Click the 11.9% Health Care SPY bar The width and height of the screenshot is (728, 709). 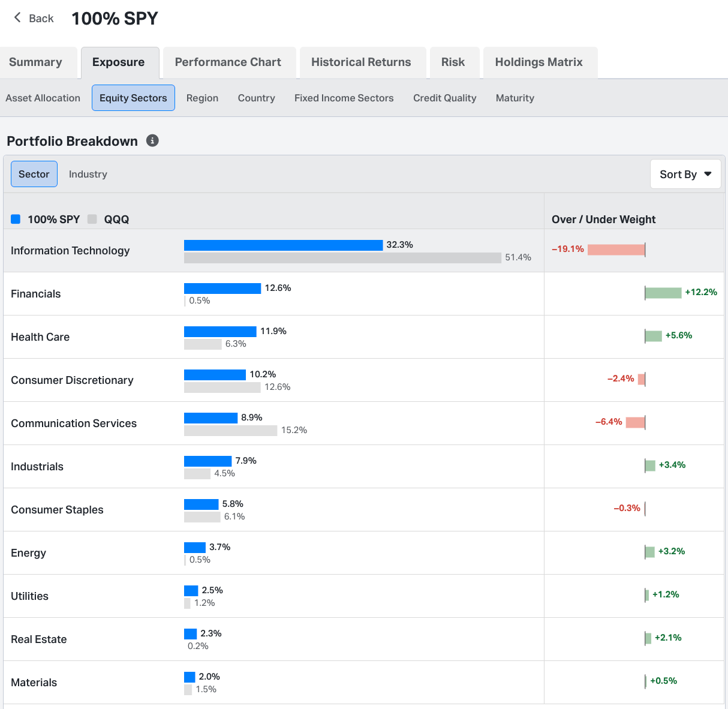pos(220,331)
